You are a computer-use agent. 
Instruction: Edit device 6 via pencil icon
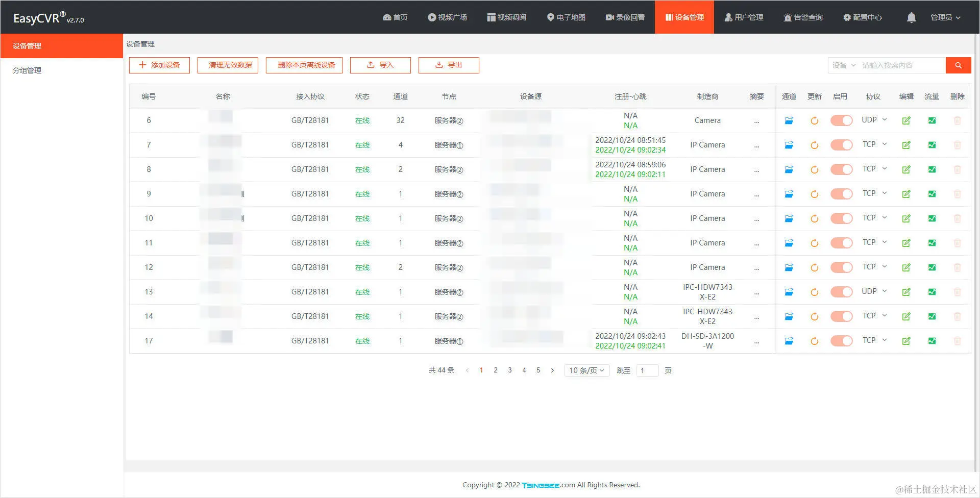pyautogui.click(x=906, y=120)
